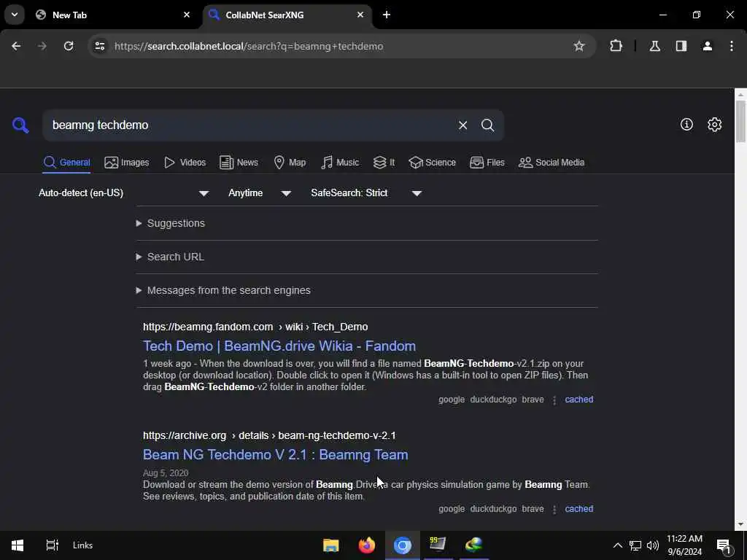Open SearXNG preferences gear
This screenshot has width=747, height=560.
(x=714, y=124)
